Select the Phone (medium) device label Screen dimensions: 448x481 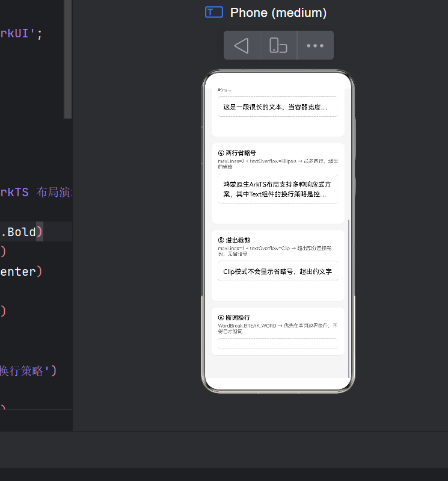(278, 13)
